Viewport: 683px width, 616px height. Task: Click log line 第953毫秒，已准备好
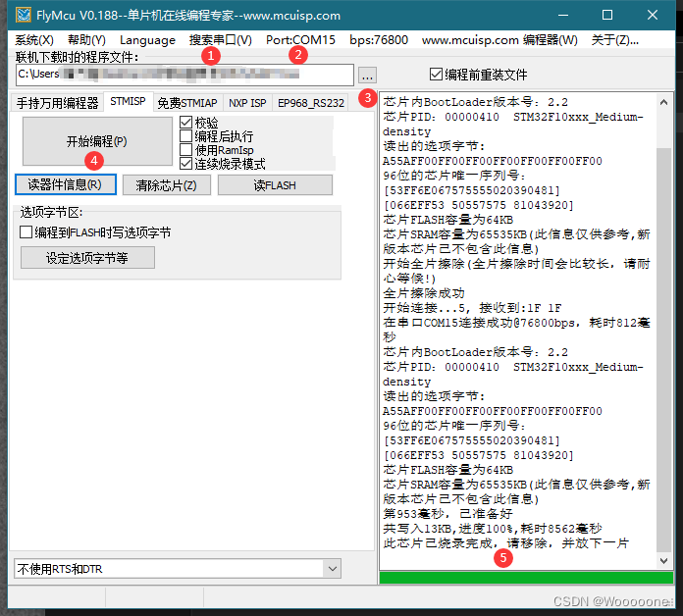(x=447, y=514)
